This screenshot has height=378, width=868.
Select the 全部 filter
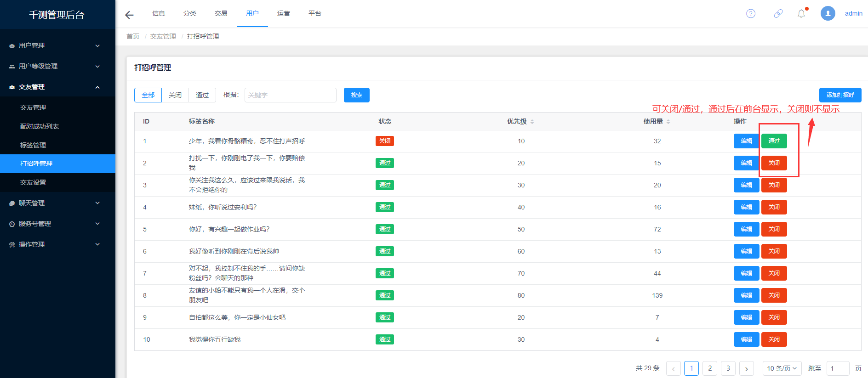[148, 95]
